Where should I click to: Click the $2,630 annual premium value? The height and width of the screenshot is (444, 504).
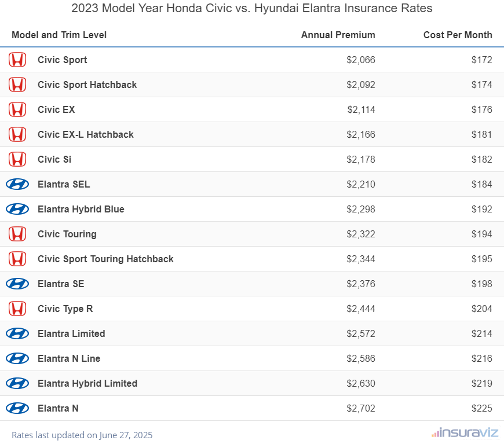tap(361, 384)
